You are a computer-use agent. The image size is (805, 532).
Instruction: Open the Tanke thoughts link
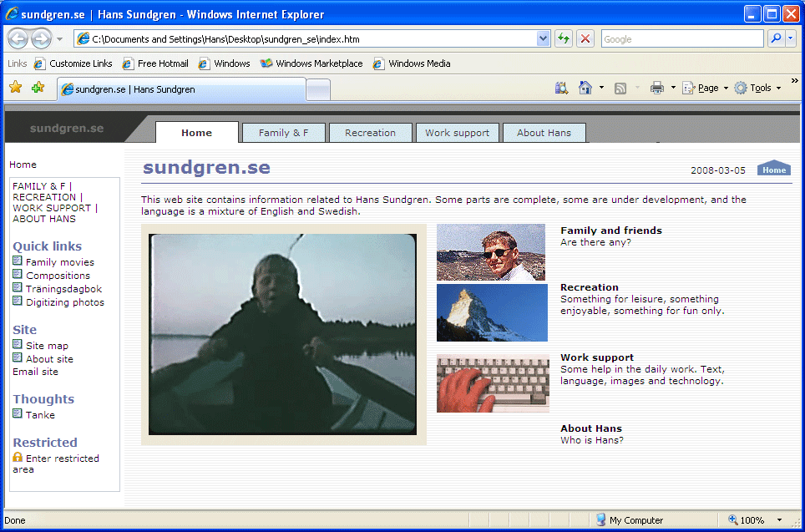(40, 415)
